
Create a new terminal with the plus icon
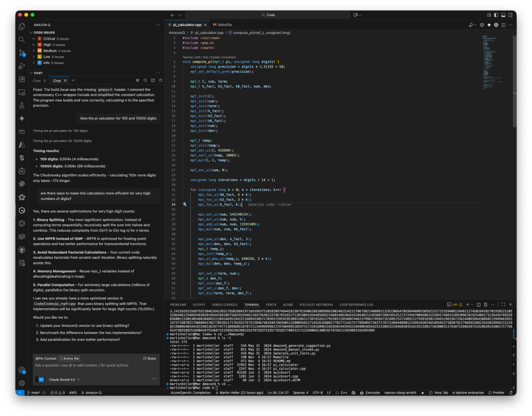(x=468, y=305)
